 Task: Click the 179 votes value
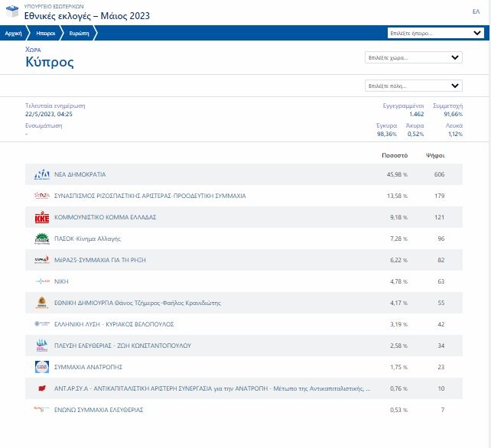[439, 196]
